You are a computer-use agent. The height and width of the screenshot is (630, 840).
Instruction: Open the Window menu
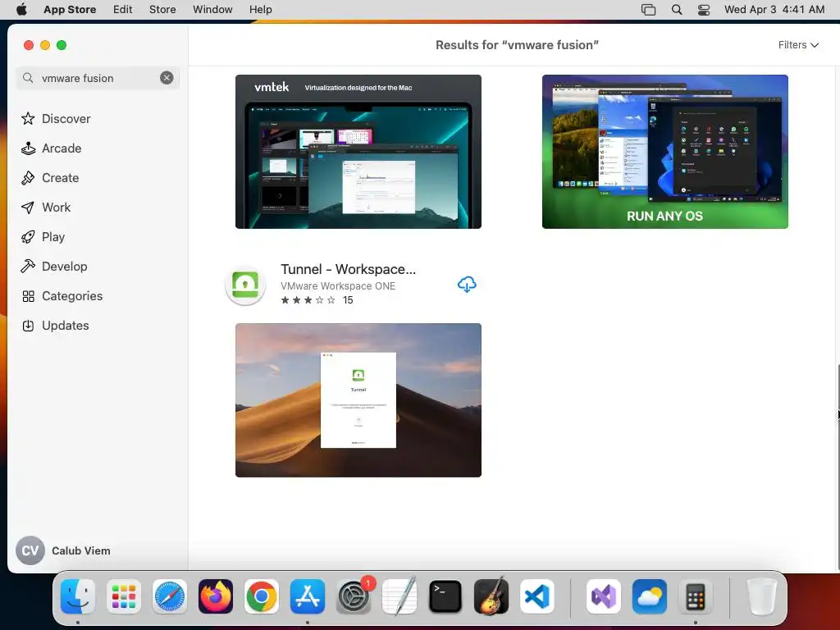(212, 10)
